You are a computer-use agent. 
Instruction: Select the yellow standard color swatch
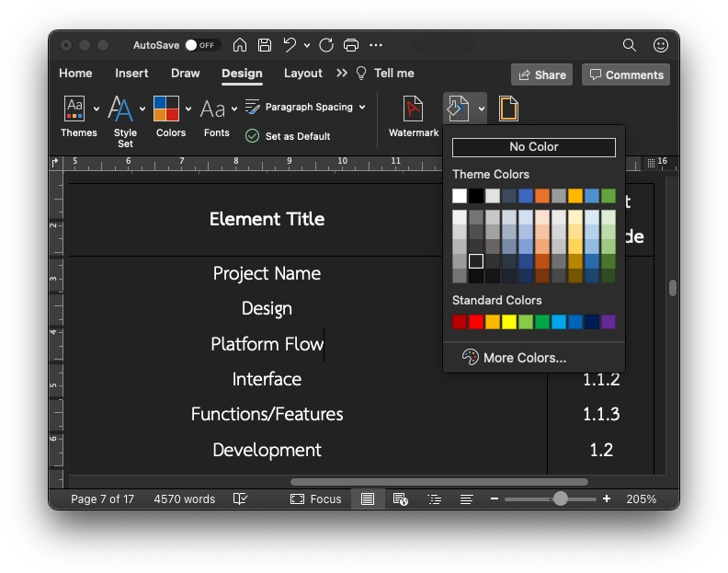[509, 322]
